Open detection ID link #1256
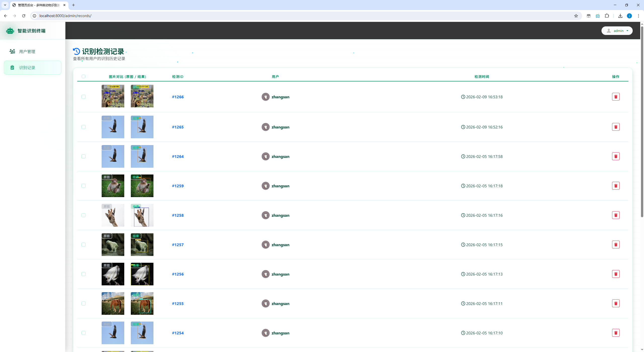 pos(178,274)
